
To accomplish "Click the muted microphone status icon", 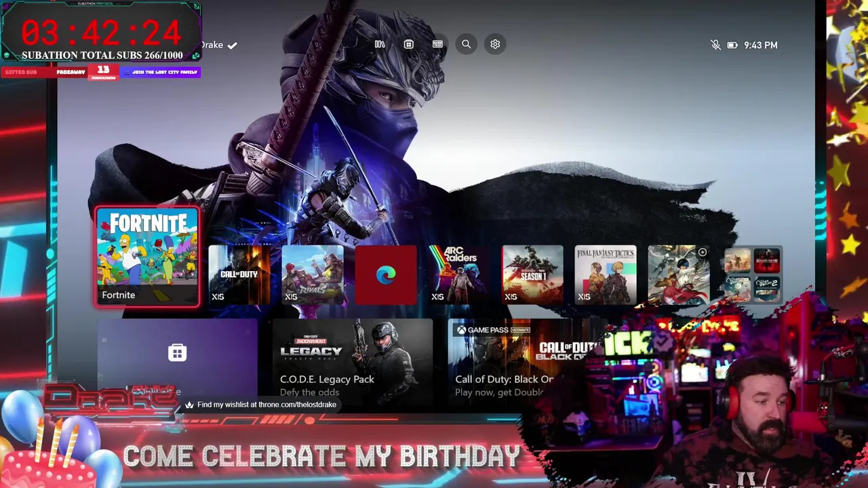I will click(x=715, y=45).
